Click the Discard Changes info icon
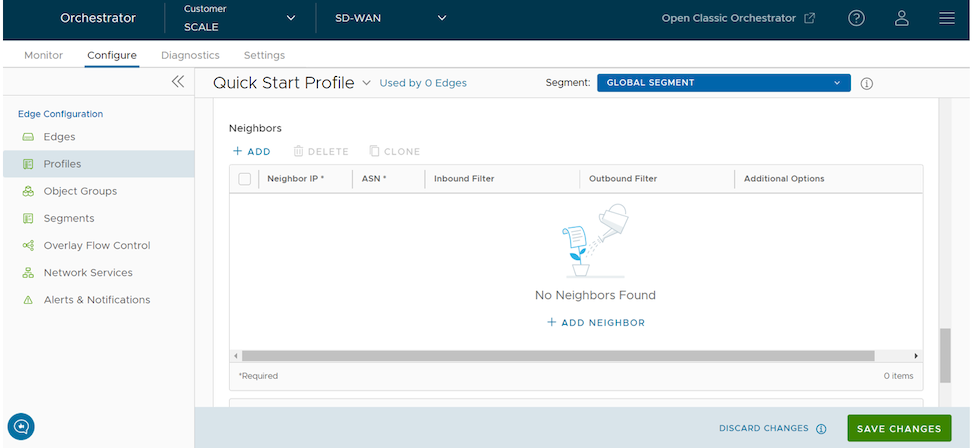This screenshot has width=972, height=448. click(x=821, y=429)
